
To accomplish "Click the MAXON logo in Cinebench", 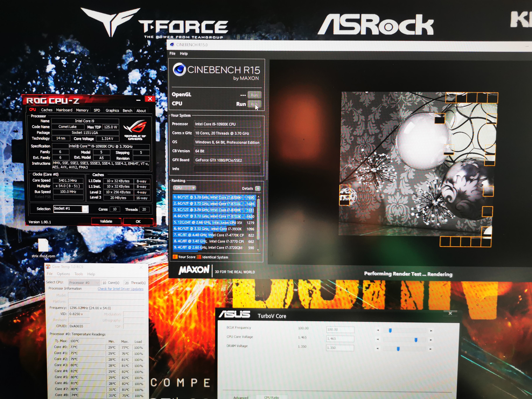I will pyautogui.click(x=194, y=270).
